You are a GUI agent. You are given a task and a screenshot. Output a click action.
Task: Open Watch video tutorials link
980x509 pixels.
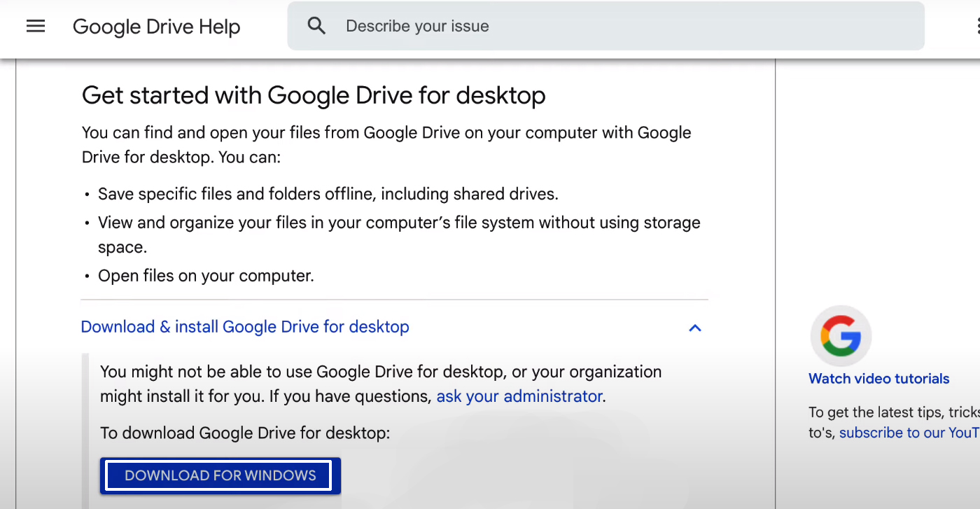(879, 379)
